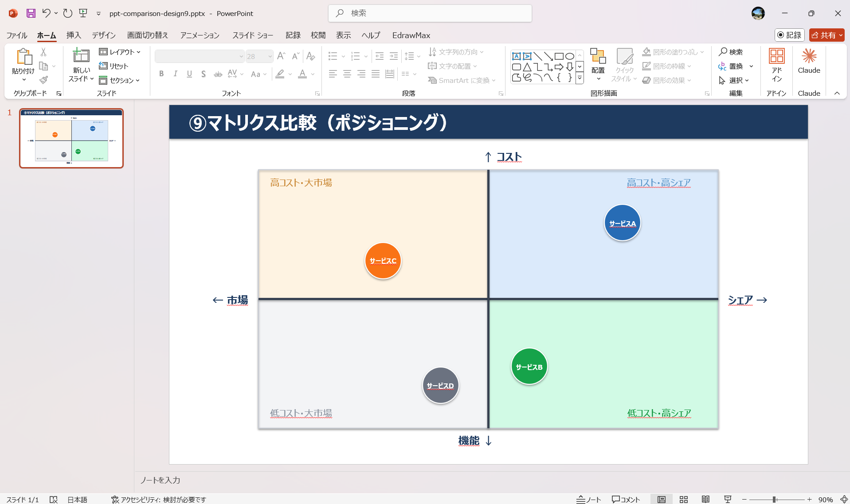
Task: Click accessibility check status message
Action: pos(159,499)
